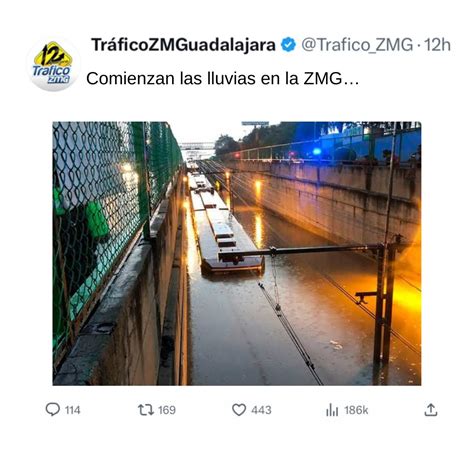Screen dimensions: 474x474
Task: Open the tweet via the 12h timestamp
Action: 437,45
